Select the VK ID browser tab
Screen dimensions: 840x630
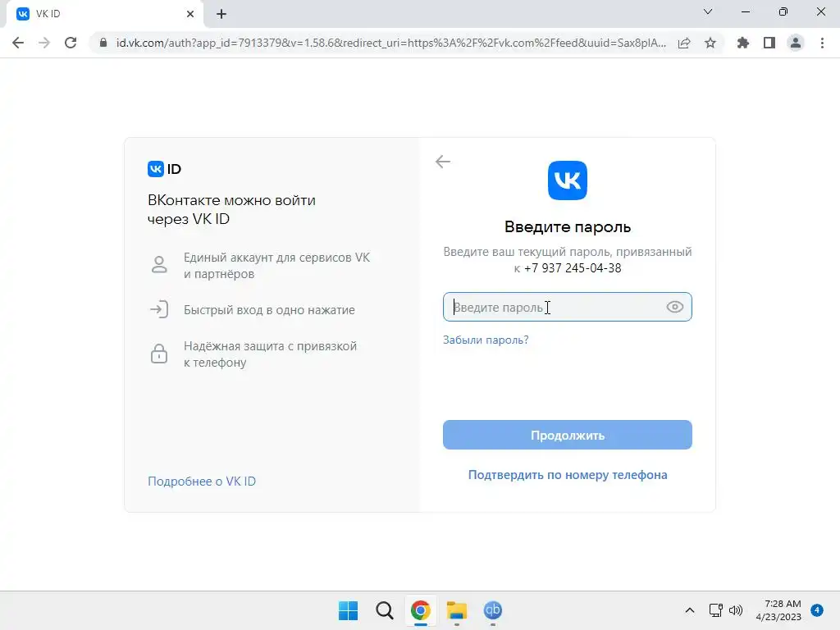(104, 14)
